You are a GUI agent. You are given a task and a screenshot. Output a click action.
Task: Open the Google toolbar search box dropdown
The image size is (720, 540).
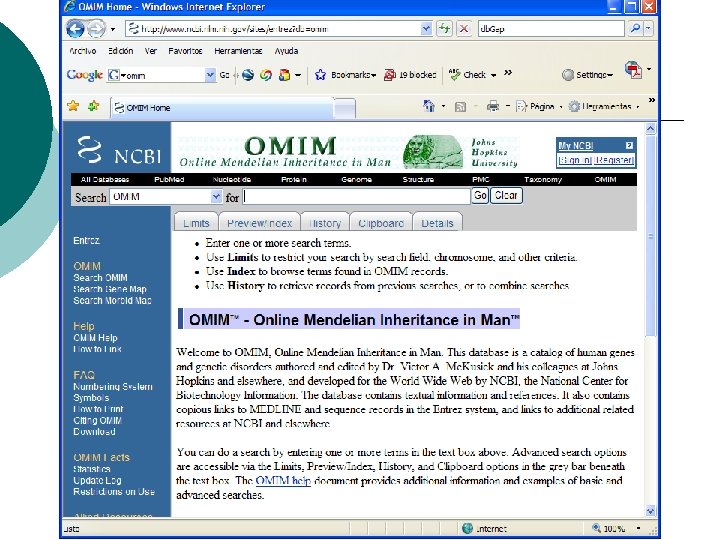pos(210,75)
